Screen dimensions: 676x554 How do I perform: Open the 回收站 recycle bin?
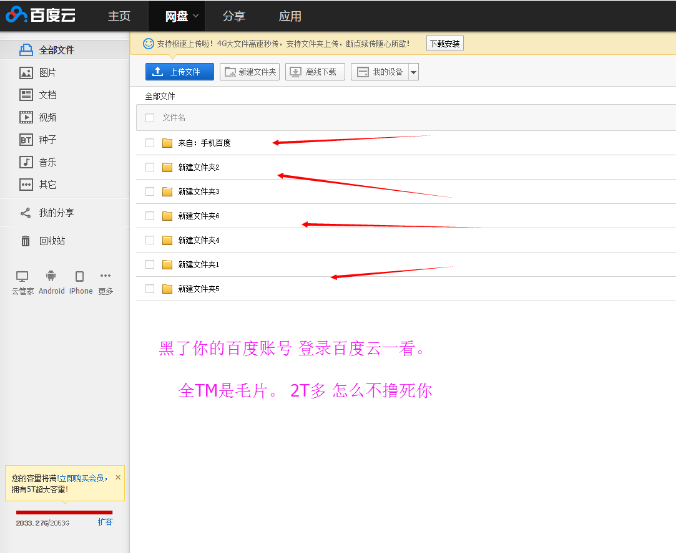pos(52,241)
